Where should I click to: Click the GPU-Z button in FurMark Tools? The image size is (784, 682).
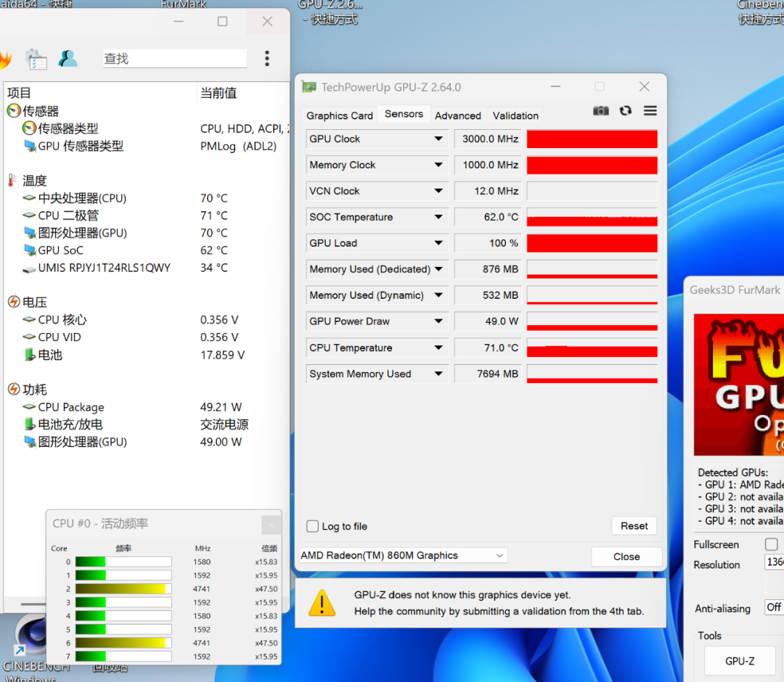point(740,661)
